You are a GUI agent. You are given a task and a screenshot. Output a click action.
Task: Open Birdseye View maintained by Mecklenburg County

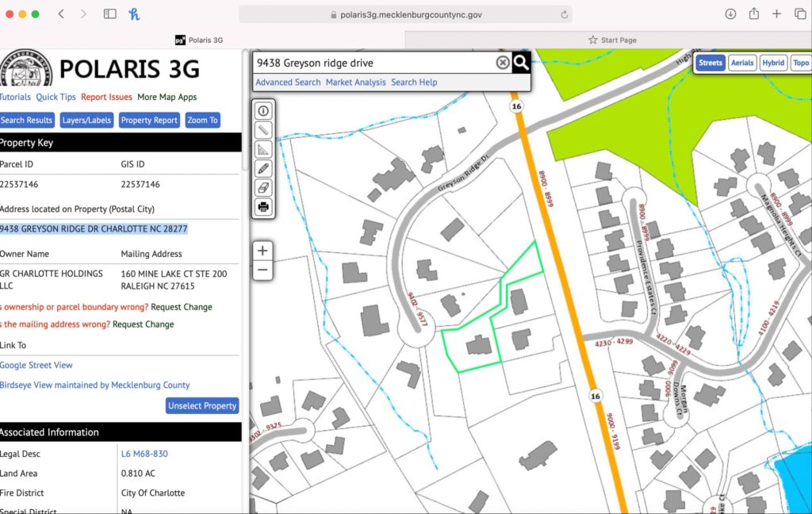click(95, 385)
